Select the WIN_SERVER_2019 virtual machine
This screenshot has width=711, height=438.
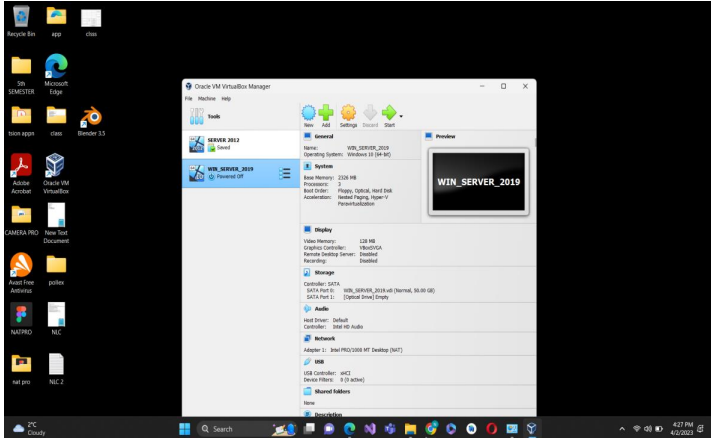(241, 173)
